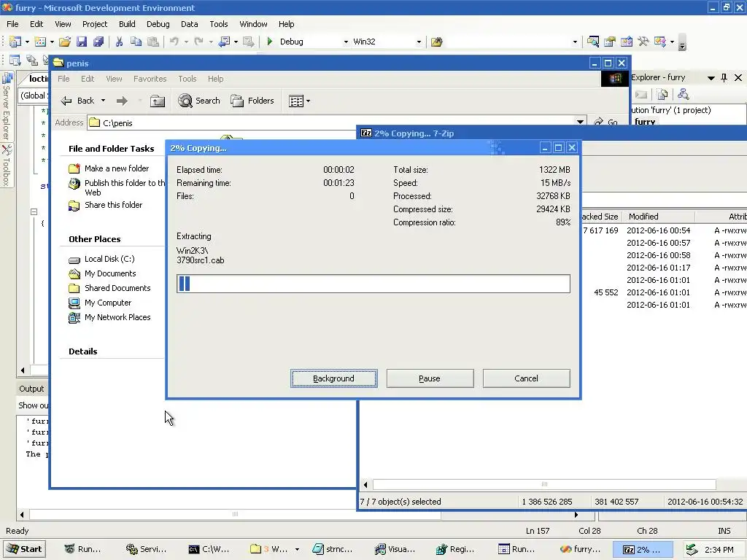Click the Undo arrow icon

(174, 42)
